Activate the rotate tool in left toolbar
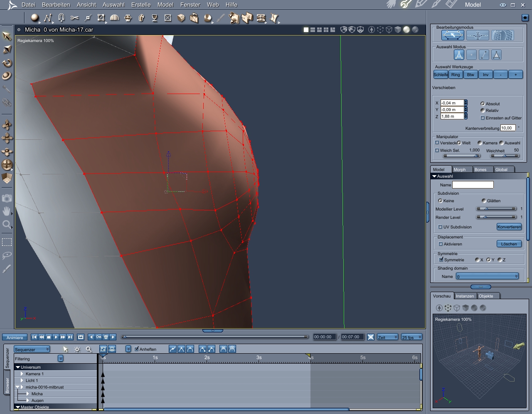Image resolution: width=532 pixels, height=414 pixels. [x=7, y=63]
